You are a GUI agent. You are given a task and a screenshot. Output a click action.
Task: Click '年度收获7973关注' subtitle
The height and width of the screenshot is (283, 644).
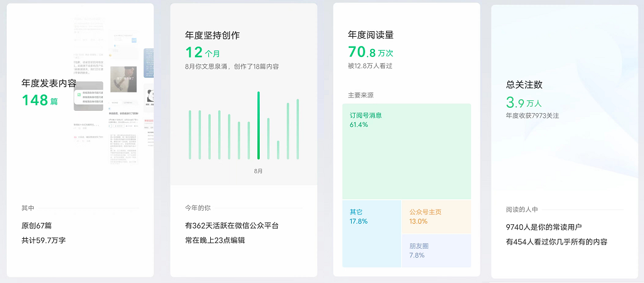point(532,116)
